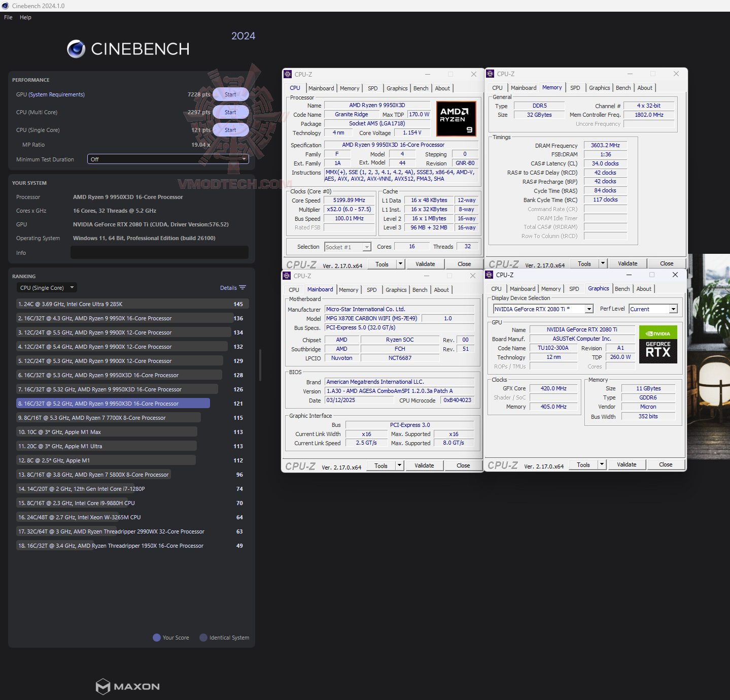Open the Help menu in Cinebench
Image resolution: width=730 pixels, height=700 pixels.
pos(25,17)
